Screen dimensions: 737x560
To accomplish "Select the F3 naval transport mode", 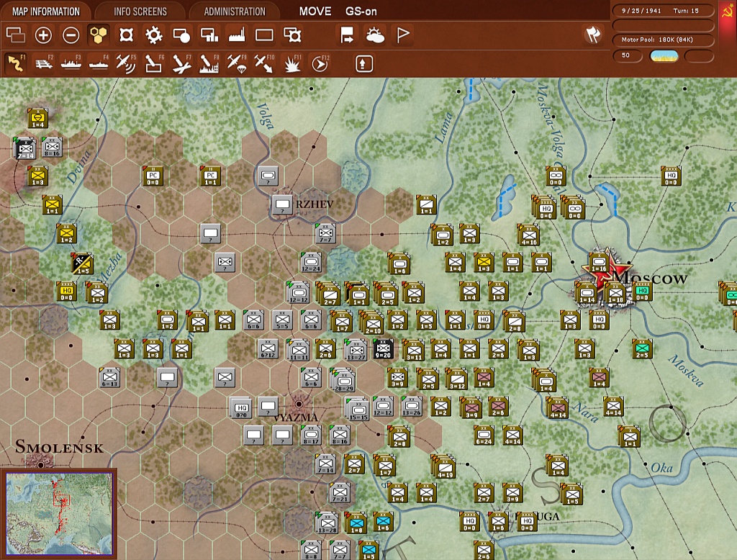I will pyautogui.click(x=71, y=63).
